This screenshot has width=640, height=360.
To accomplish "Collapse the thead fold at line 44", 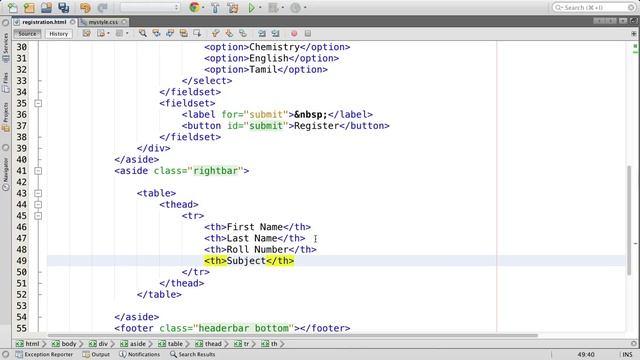I will pyautogui.click(x=38, y=204).
